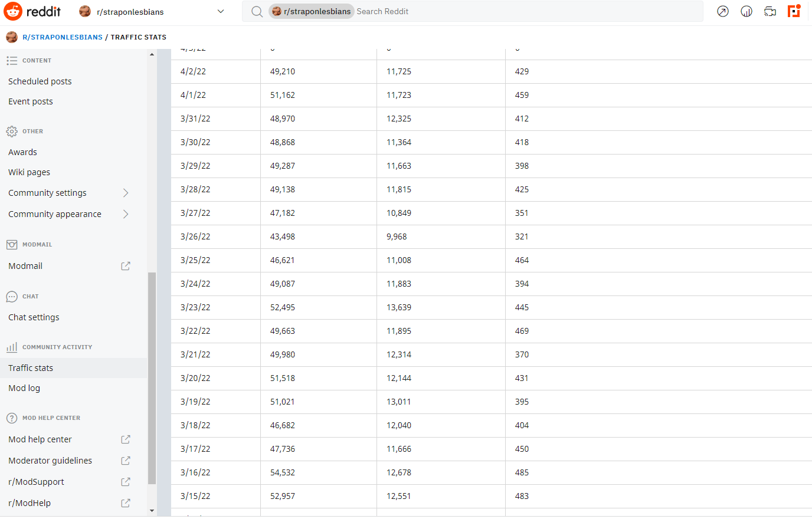Open the chat bubbles icon in header
Viewport: 812px width, 519px height.
tap(770, 11)
